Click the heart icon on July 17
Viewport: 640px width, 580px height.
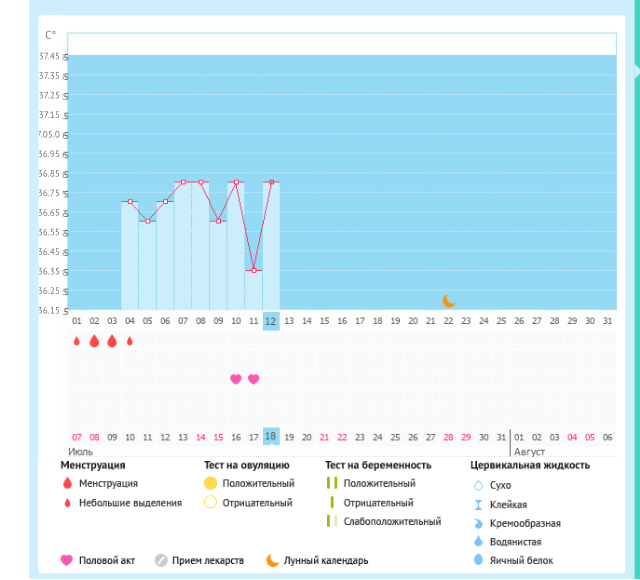pos(254,379)
